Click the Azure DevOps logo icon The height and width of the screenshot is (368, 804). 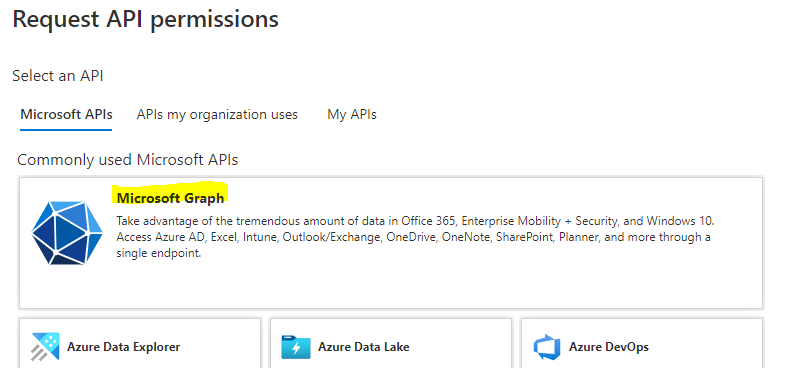click(x=547, y=347)
